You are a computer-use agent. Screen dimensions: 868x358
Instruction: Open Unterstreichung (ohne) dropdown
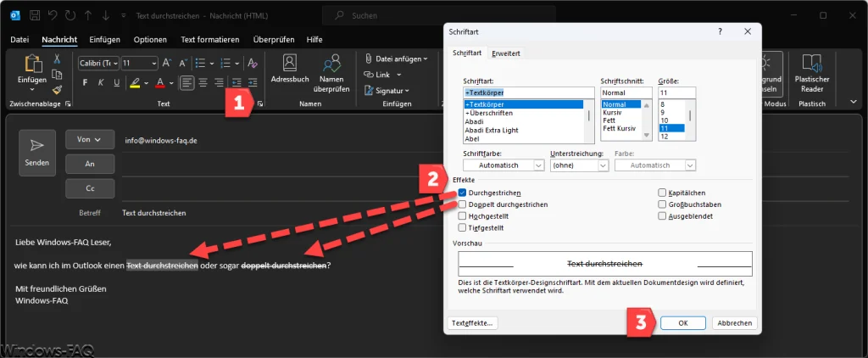(x=604, y=165)
